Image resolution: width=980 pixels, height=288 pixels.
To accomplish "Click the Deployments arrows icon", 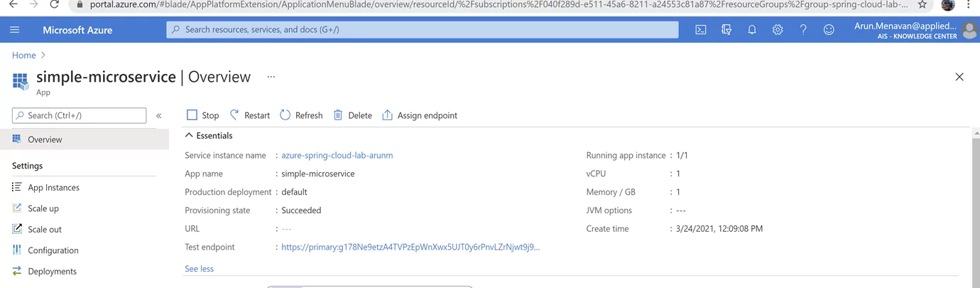I will tap(17, 271).
